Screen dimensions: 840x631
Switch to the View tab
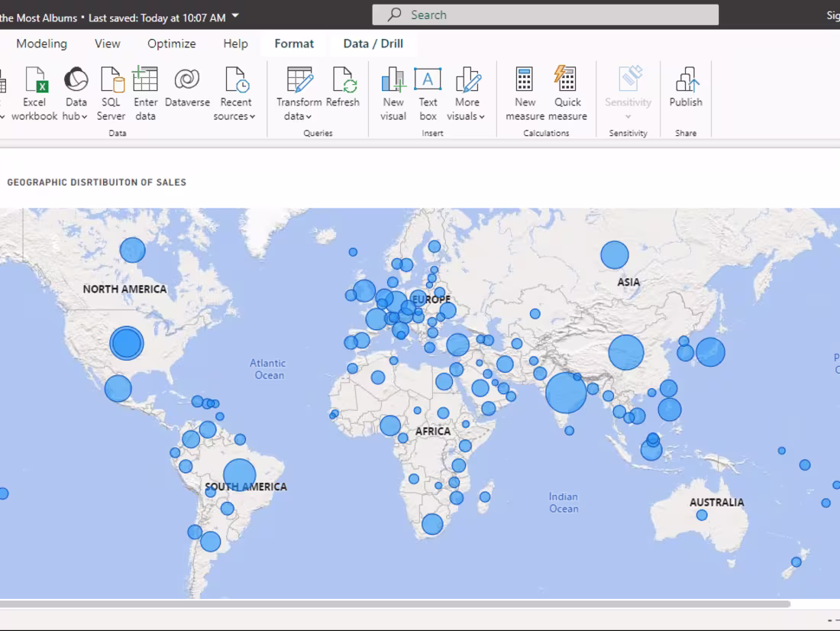(107, 44)
